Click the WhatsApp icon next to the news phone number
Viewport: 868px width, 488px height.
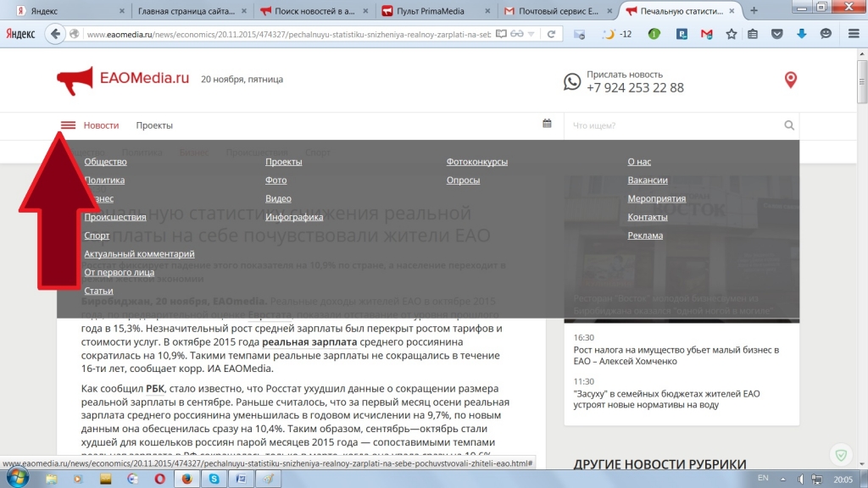click(573, 80)
